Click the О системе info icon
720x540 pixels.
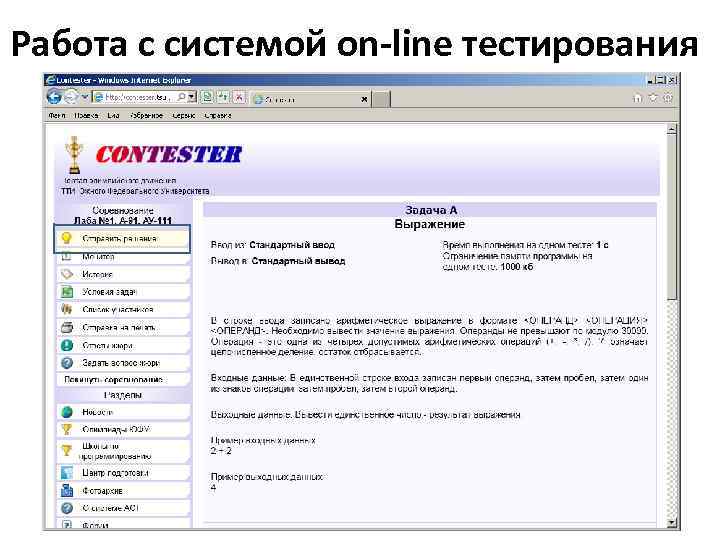(67, 508)
